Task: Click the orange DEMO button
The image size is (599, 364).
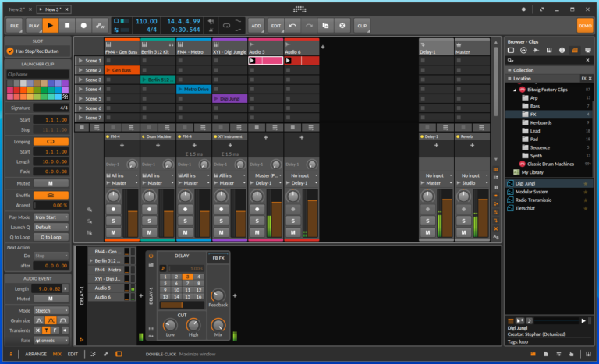Action: pos(584,26)
